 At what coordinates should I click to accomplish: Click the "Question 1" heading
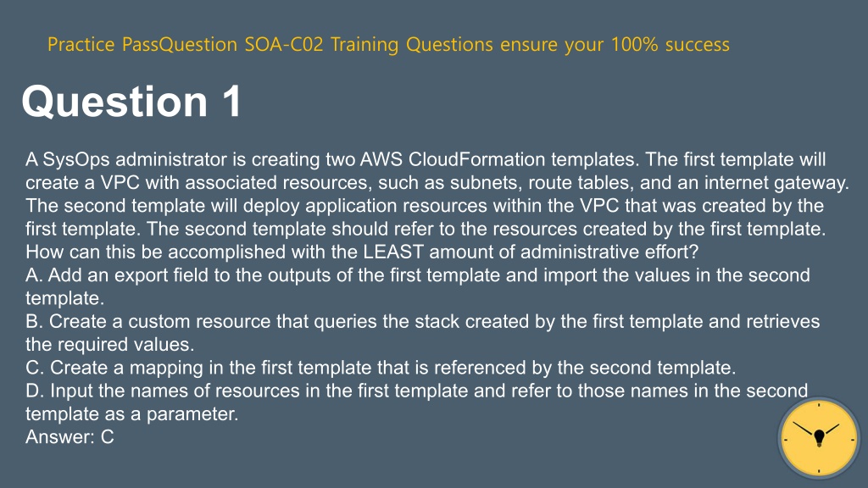coord(131,102)
